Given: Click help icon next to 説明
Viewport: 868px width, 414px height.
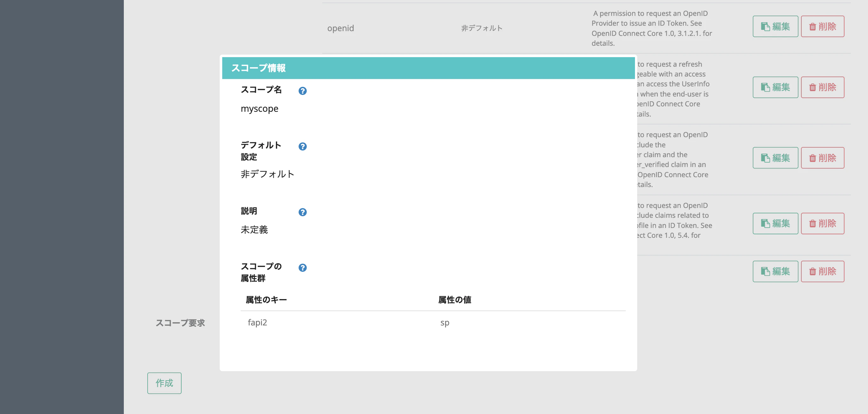Looking at the screenshot, I should [302, 212].
